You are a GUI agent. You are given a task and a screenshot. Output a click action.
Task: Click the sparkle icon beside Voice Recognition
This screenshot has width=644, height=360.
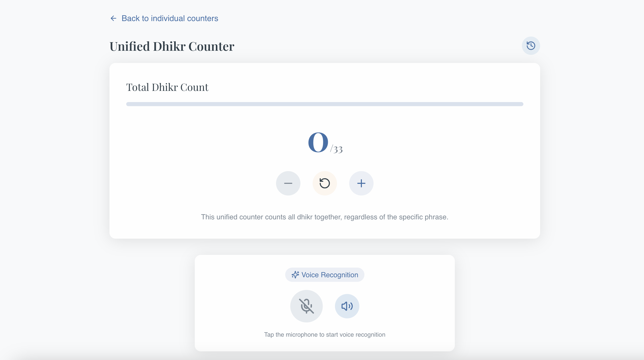[295, 275]
